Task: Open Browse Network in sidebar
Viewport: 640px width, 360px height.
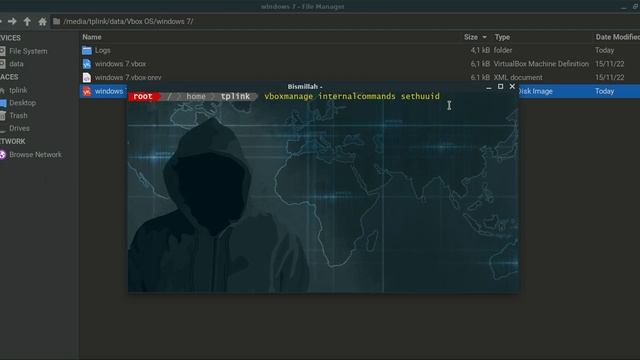Action: pyautogui.click(x=36, y=154)
